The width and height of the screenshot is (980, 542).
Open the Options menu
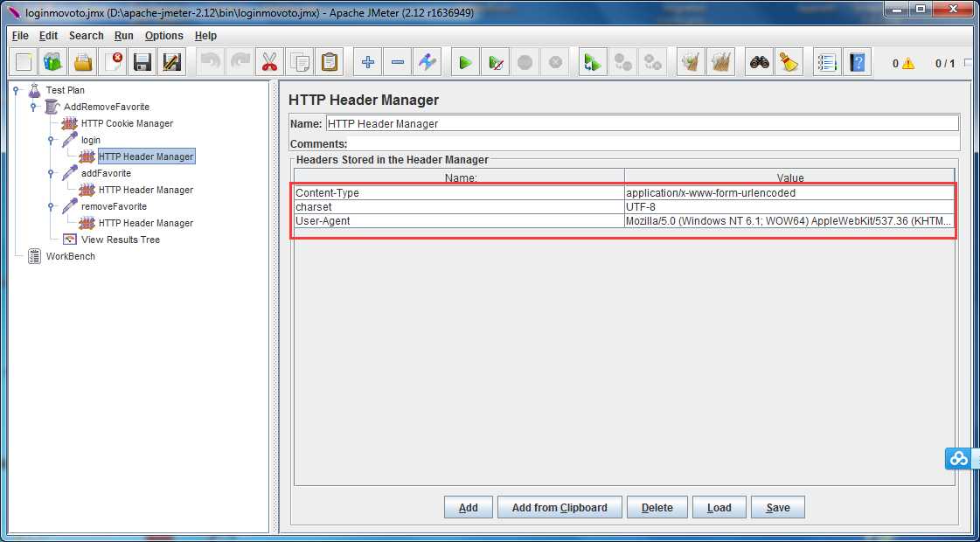(x=163, y=36)
